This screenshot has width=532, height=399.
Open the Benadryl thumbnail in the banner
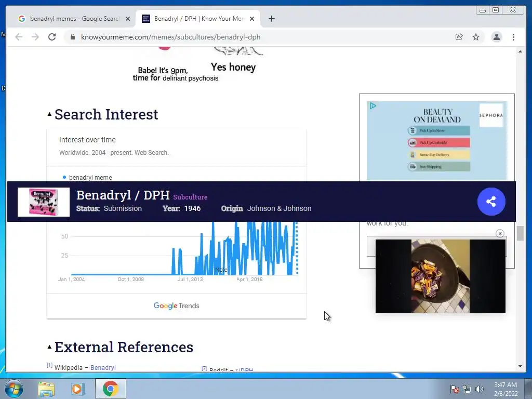click(x=44, y=202)
